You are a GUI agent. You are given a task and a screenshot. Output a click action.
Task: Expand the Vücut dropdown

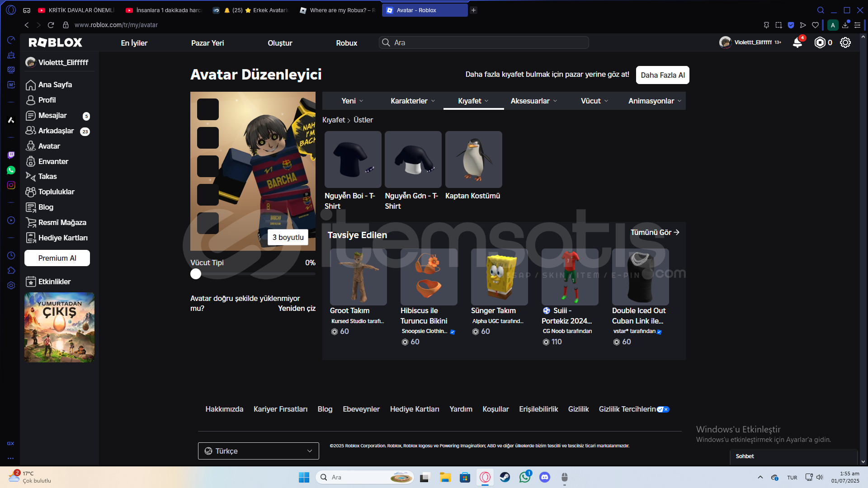click(x=594, y=101)
